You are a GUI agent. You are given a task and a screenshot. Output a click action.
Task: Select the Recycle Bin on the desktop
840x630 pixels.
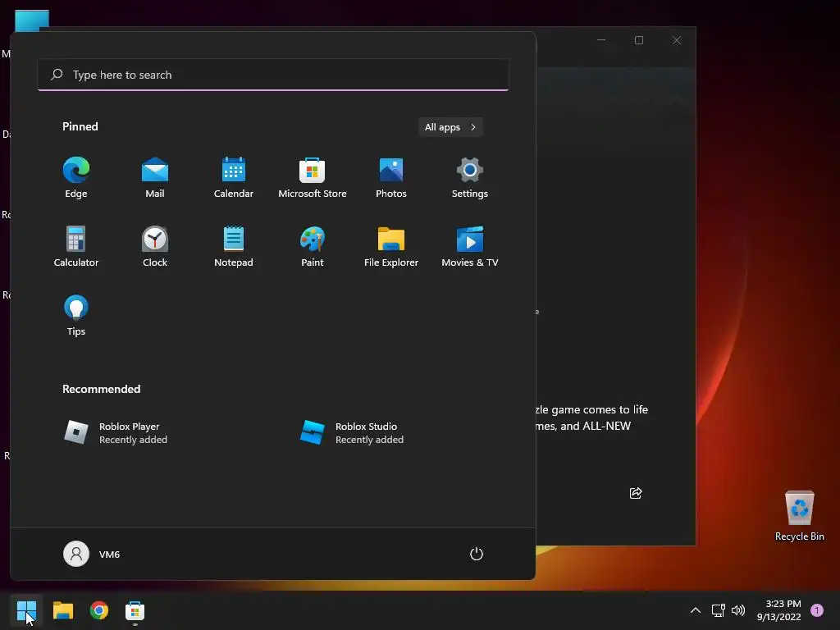click(x=799, y=516)
